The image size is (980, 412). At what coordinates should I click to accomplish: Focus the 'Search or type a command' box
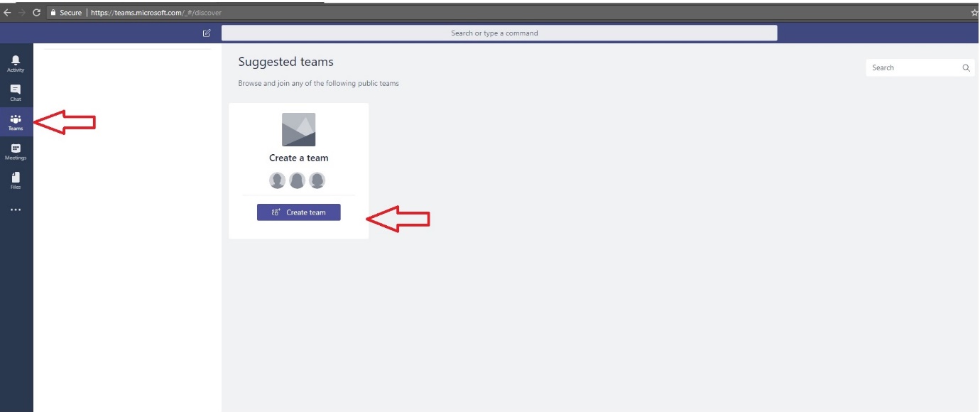(499, 33)
